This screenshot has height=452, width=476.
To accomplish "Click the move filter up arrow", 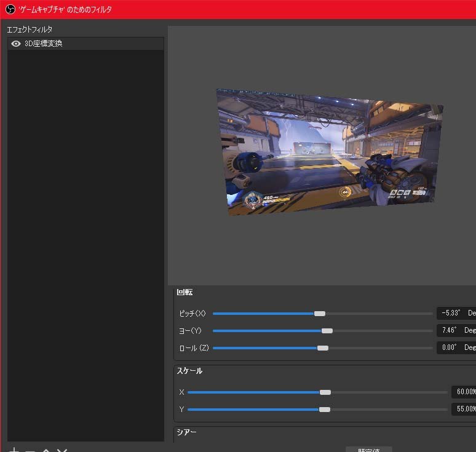I will point(46,450).
